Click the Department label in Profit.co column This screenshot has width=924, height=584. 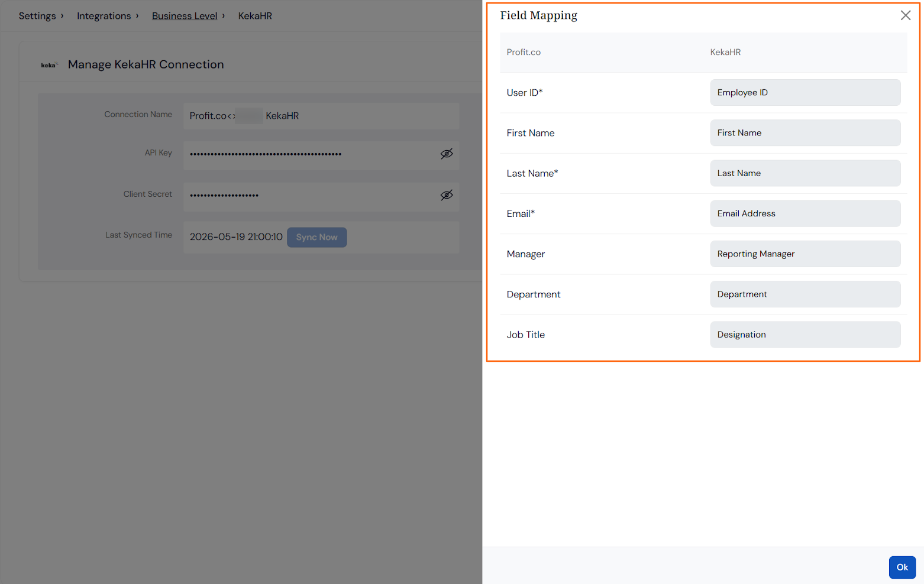pyautogui.click(x=534, y=294)
